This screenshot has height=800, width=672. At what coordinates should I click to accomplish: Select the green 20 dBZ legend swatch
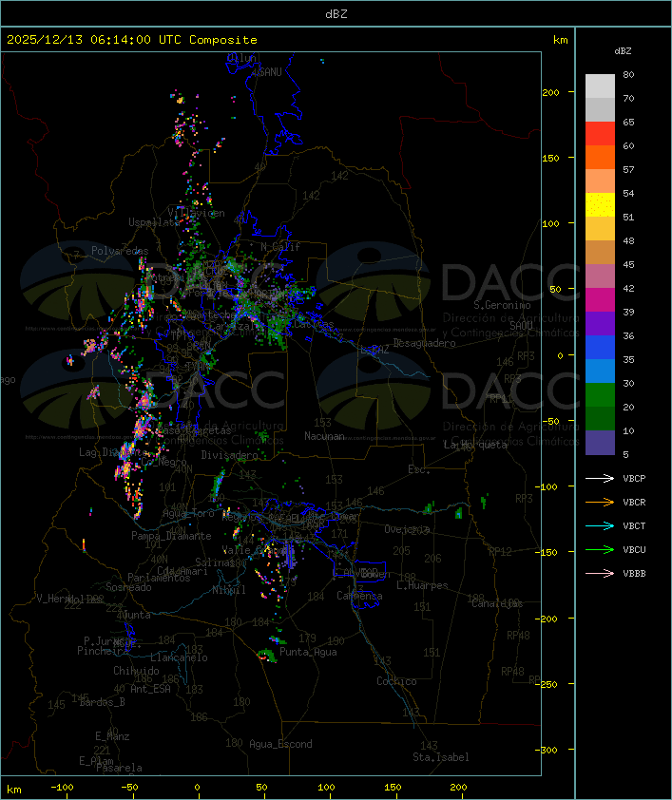click(x=600, y=395)
